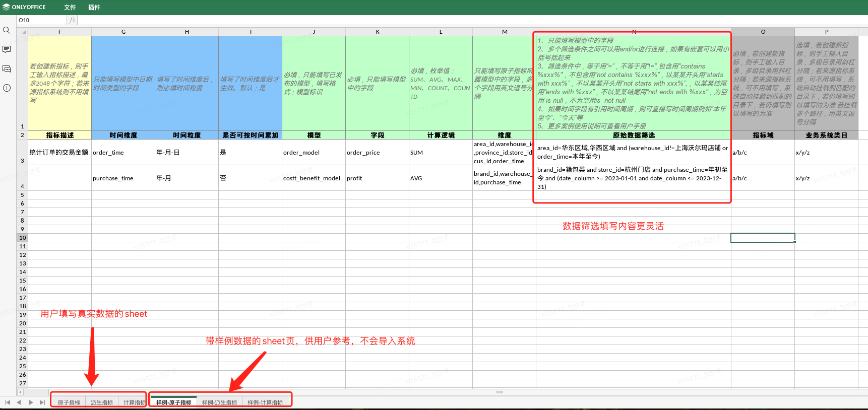Click the 计算逻辑 header cell
Image resolution: width=868 pixels, height=410 pixels.
pyautogui.click(x=441, y=135)
